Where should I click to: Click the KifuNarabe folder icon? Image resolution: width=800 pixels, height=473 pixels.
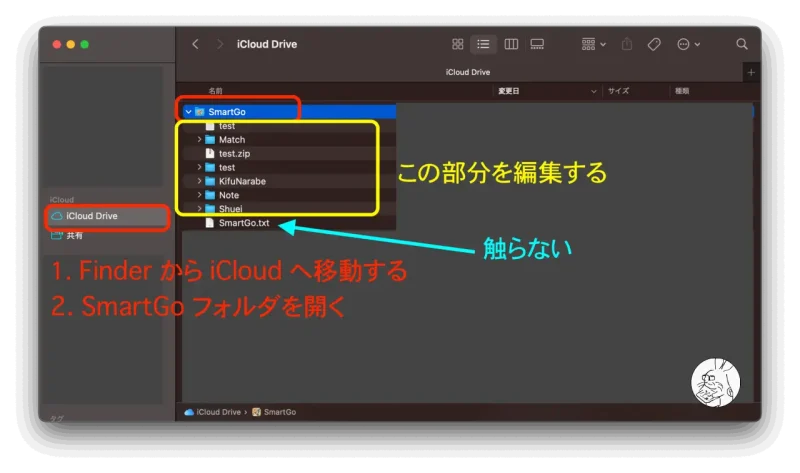(x=210, y=181)
